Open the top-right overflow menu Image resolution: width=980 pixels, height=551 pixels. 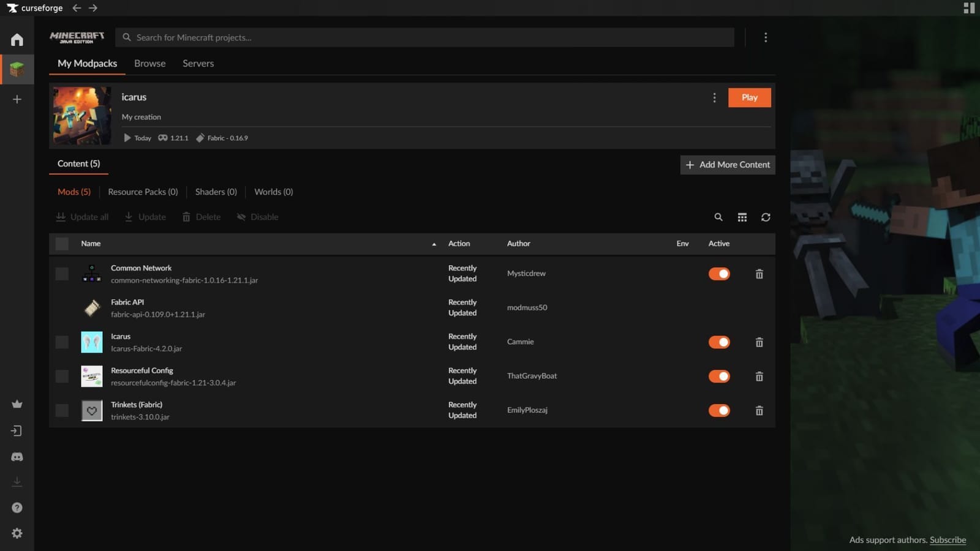tap(766, 37)
